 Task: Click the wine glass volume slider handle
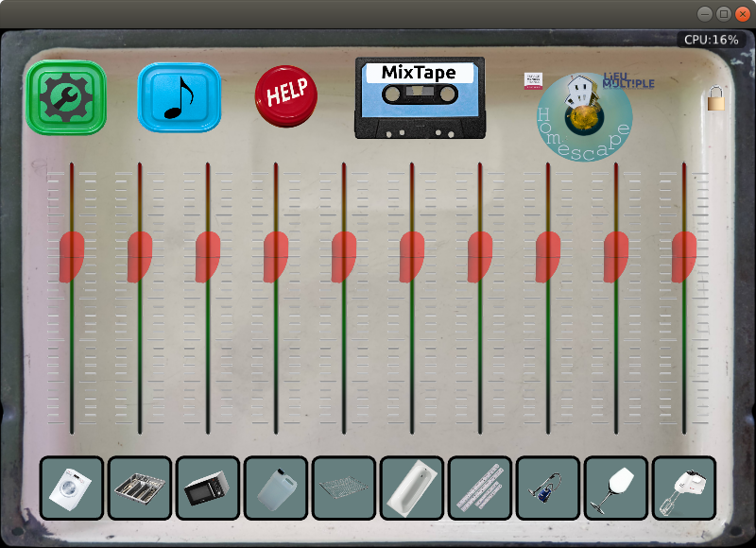[x=615, y=257]
